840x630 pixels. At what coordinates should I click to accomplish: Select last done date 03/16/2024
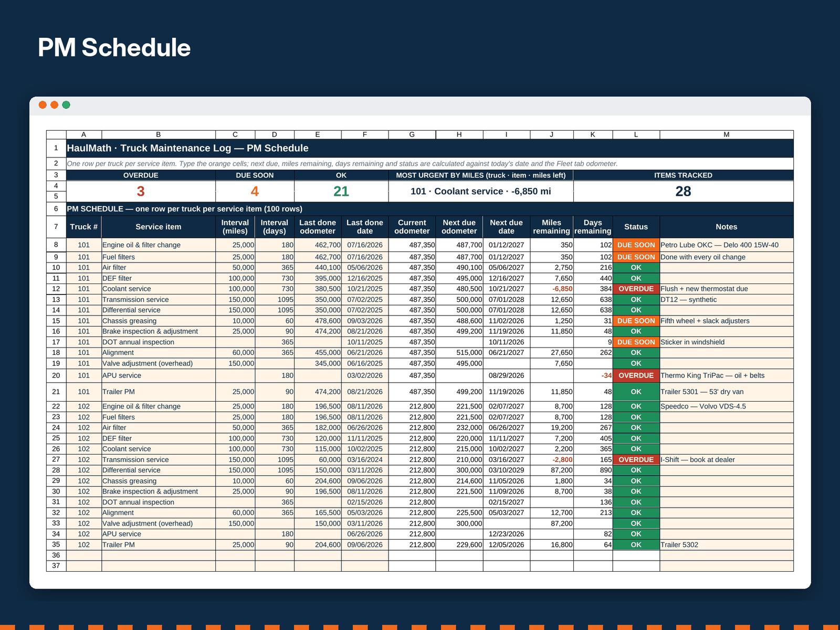pos(365,459)
